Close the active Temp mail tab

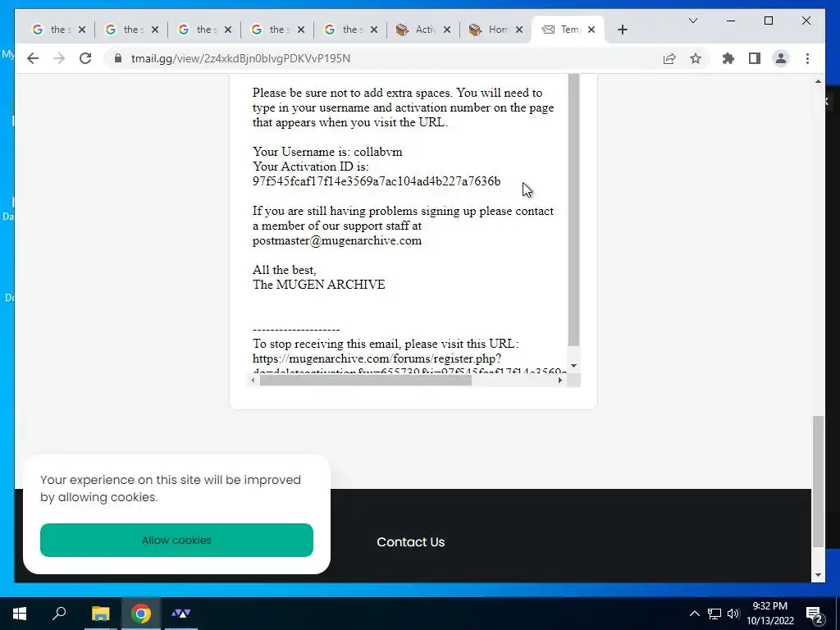pos(591,30)
